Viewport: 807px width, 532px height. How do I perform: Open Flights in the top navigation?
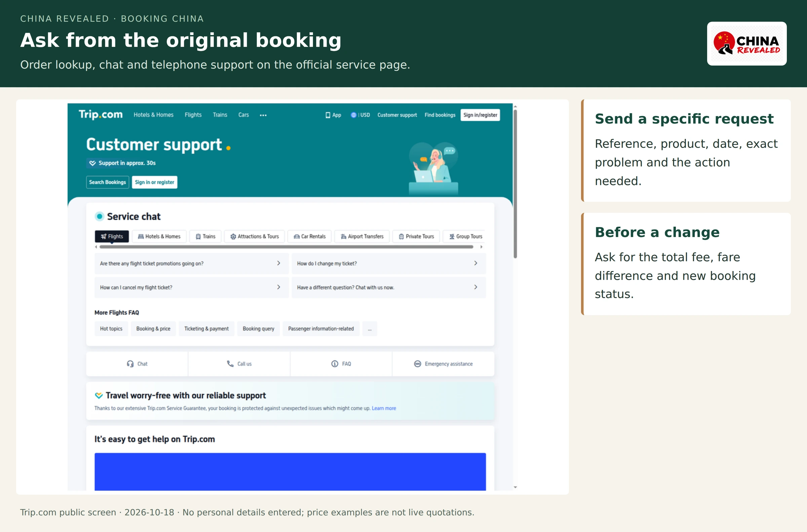[193, 115]
